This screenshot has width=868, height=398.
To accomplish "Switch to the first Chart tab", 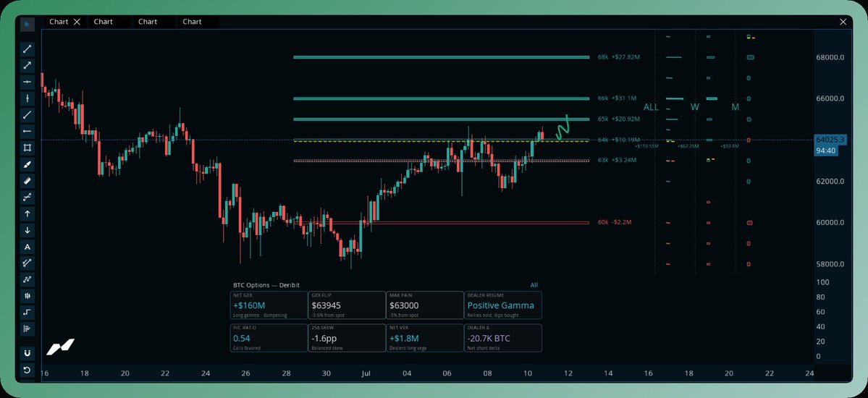I will [59, 22].
